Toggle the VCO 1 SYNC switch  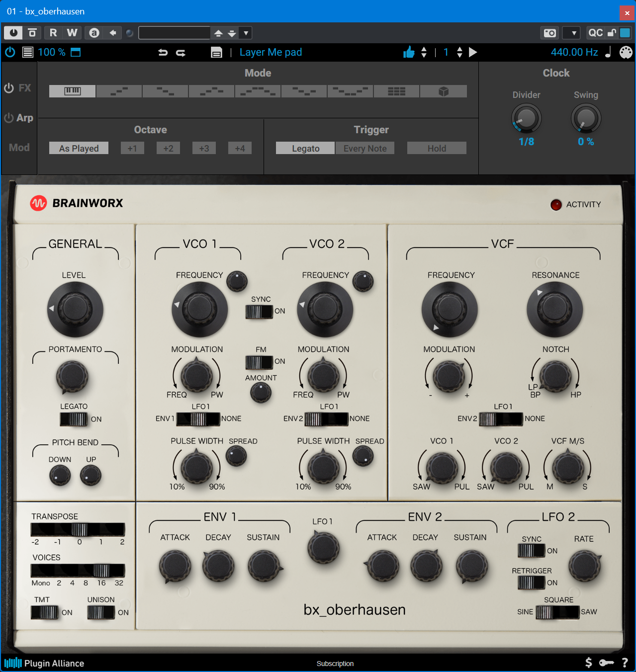tap(260, 312)
